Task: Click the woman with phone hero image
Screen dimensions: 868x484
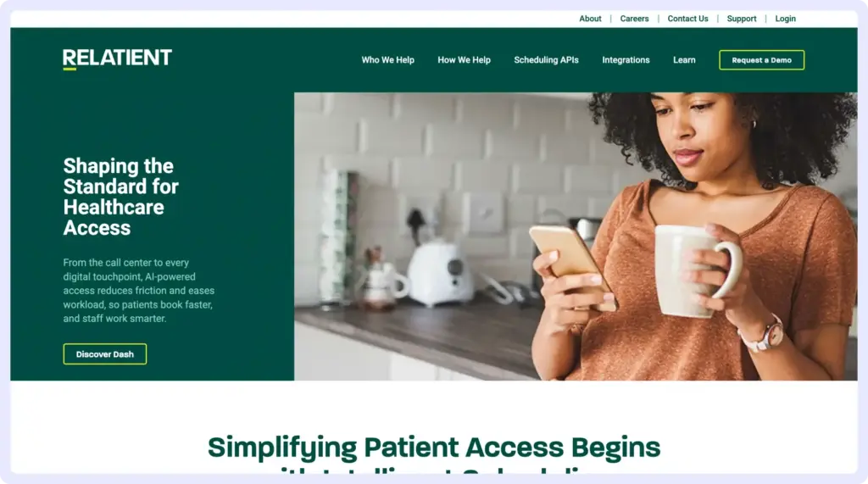Action: click(576, 236)
